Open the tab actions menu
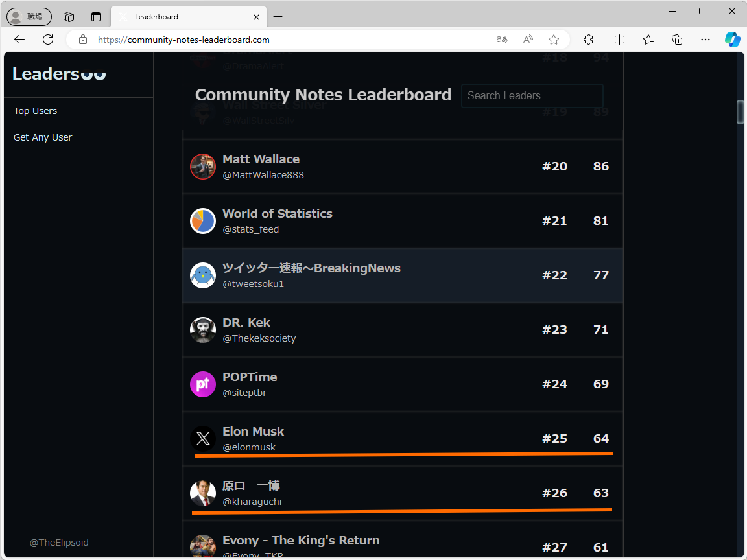The height and width of the screenshot is (560, 747). tap(96, 17)
